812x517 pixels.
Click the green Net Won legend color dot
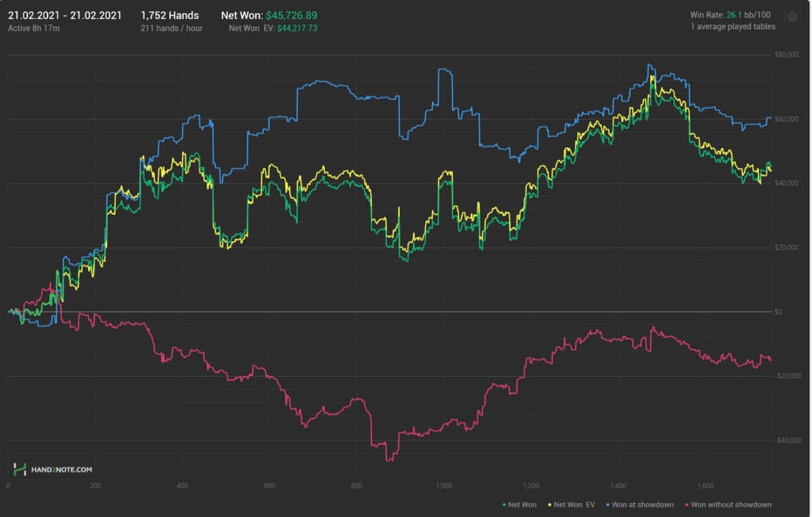(504, 505)
